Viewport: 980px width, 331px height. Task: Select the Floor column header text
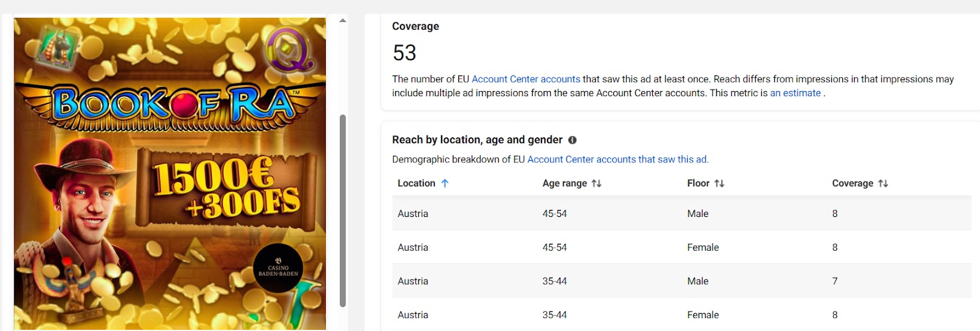point(698,183)
